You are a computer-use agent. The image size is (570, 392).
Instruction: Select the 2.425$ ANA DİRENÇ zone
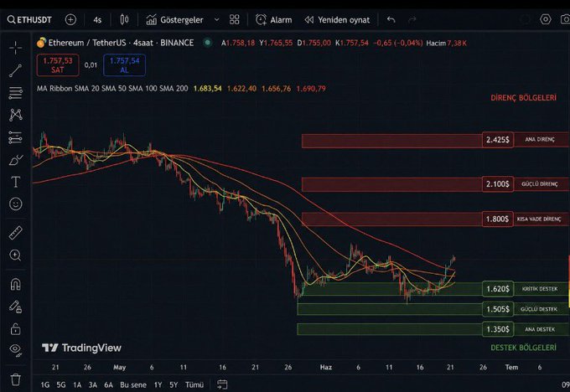(436, 141)
